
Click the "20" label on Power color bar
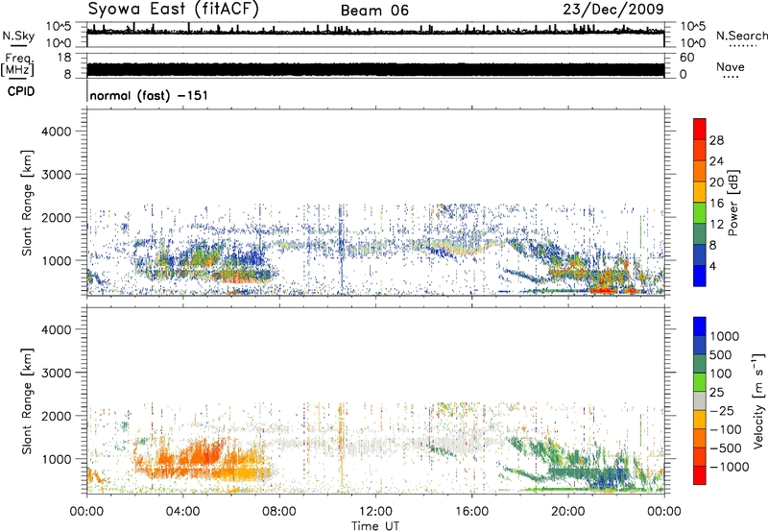tap(716, 182)
